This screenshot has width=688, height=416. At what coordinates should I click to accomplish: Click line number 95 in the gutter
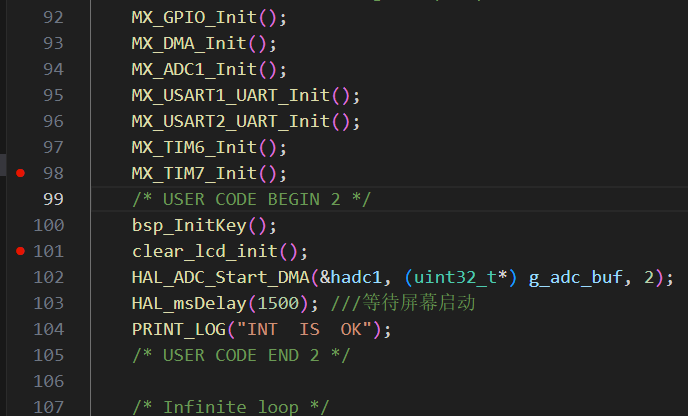pyautogui.click(x=53, y=95)
